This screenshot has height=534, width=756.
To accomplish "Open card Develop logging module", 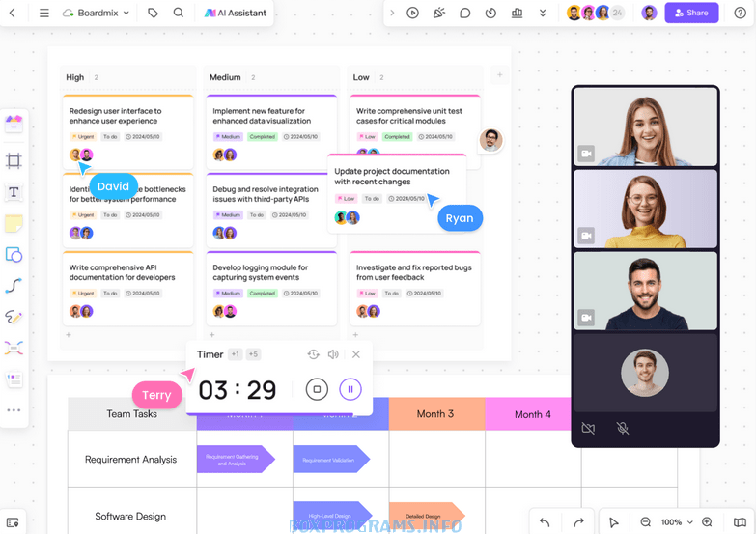I will [x=271, y=288].
